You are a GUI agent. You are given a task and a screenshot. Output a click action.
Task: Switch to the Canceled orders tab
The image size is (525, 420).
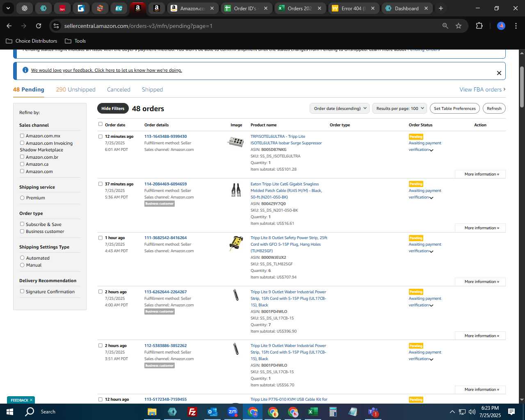tap(119, 89)
